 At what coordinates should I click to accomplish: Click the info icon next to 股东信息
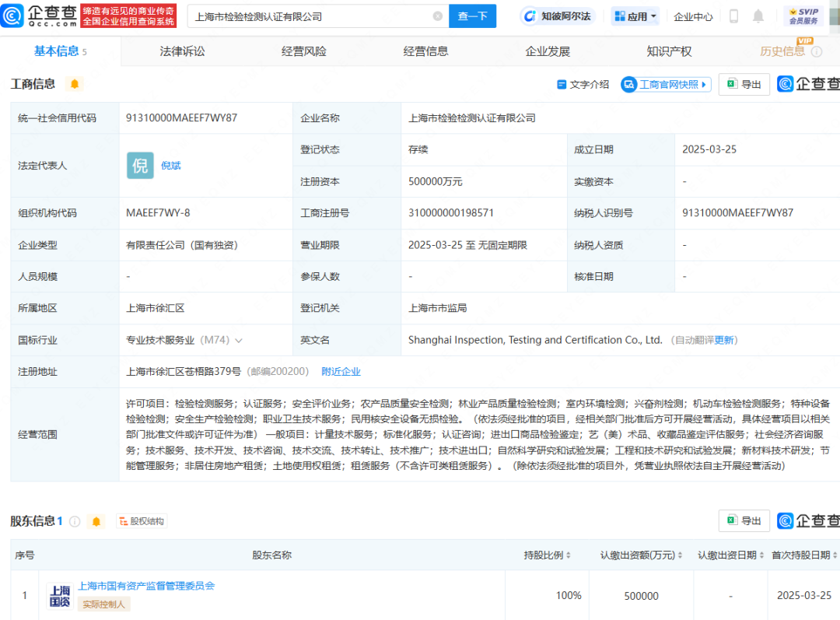coord(73,521)
